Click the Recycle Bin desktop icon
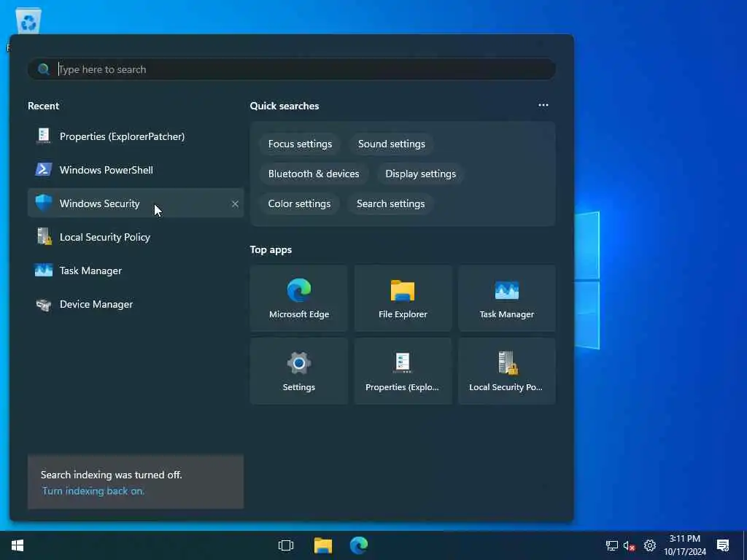The width and height of the screenshot is (747, 560). pyautogui.click(x=28, y=21)
